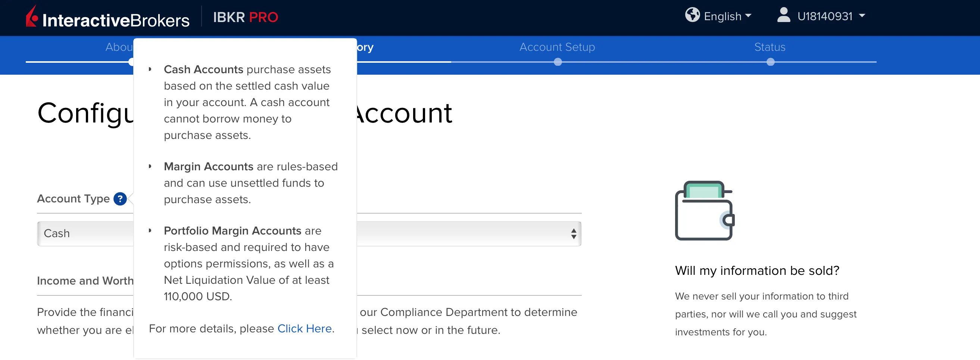The image size is (980, 360).
Task: Click the 'Will my information be sold?' heading
Action: [757, 271]
